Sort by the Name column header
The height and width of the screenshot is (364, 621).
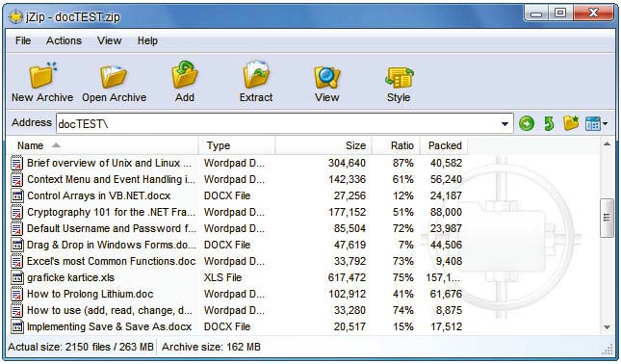click(102, 145)
